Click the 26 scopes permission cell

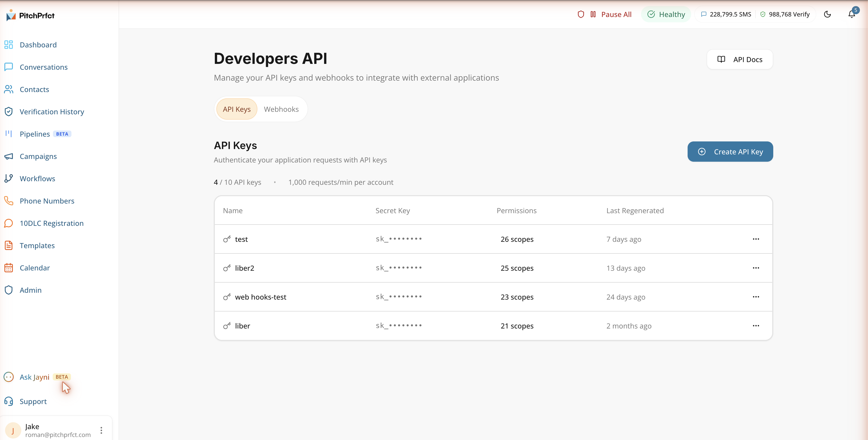[517, 239]
